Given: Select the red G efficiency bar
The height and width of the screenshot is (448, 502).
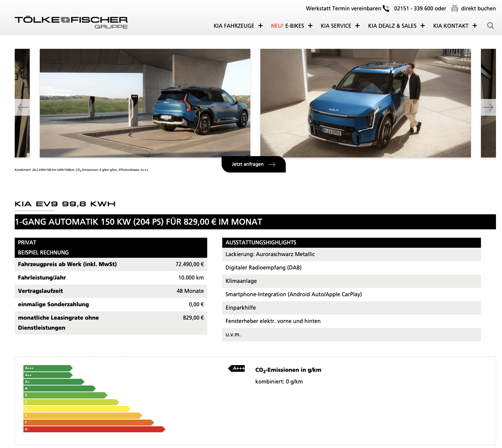Looking at the screenshot, I should (x=94, y=429).
